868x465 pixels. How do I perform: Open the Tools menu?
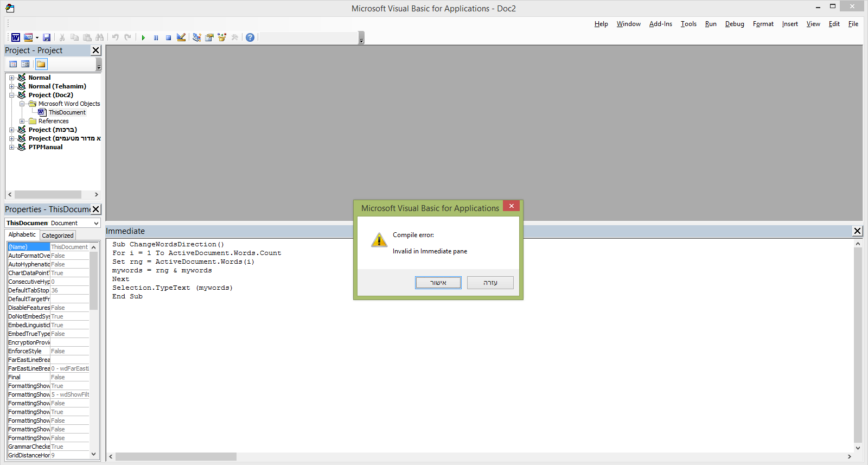689,24
